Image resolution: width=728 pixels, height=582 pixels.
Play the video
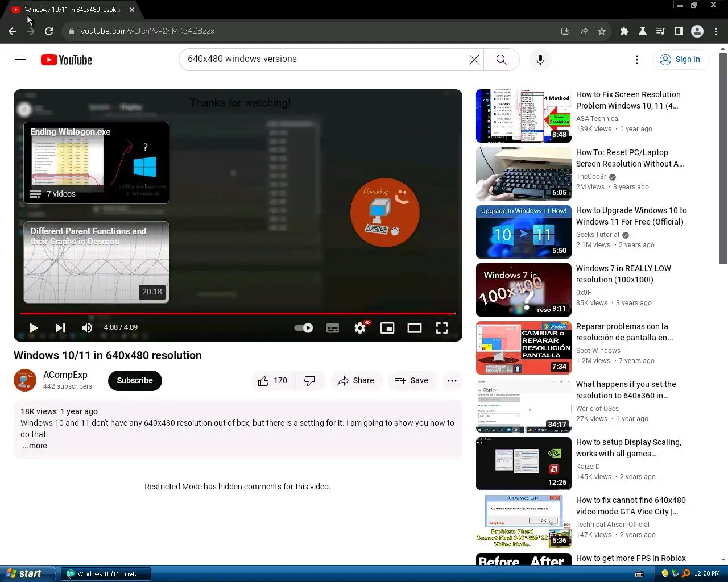33,328
